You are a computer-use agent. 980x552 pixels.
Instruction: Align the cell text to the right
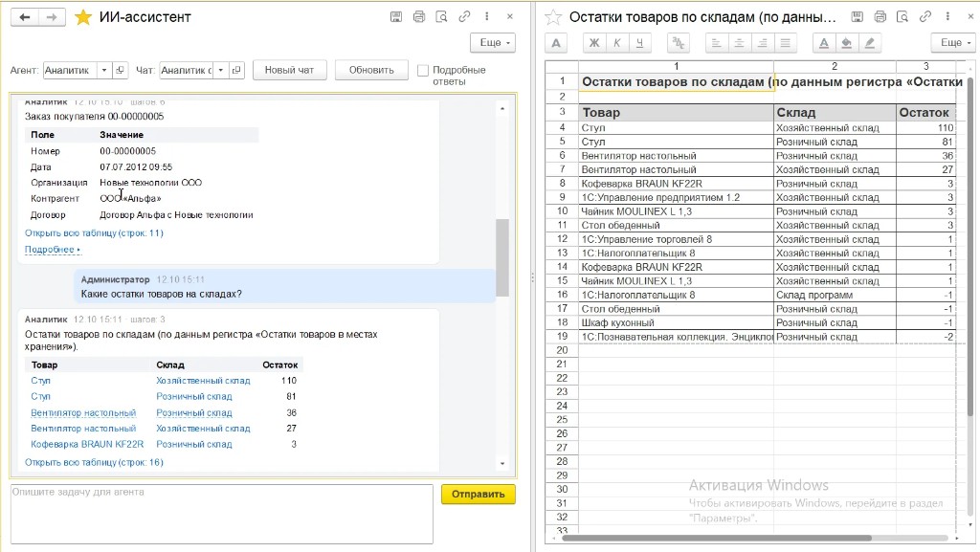(x=763, y=42)
